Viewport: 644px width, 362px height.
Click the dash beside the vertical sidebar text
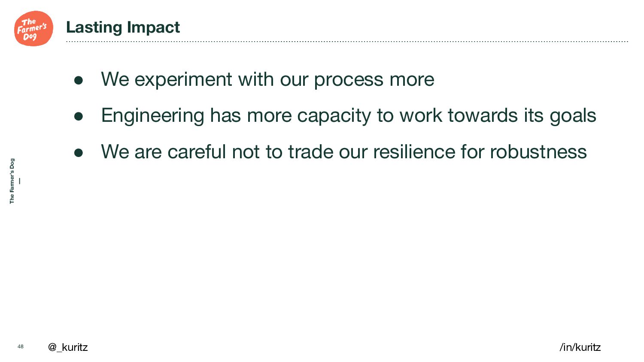pos(20,181)
